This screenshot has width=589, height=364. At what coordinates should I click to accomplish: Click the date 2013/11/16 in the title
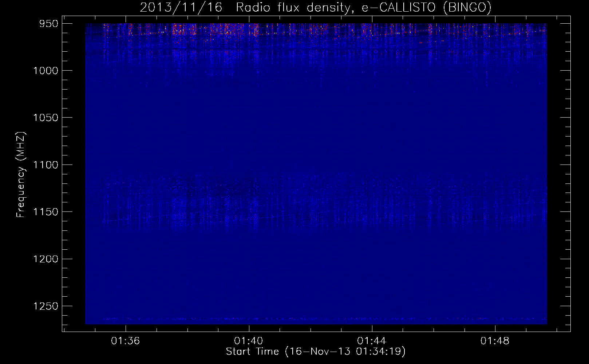[x=181, y=7]
